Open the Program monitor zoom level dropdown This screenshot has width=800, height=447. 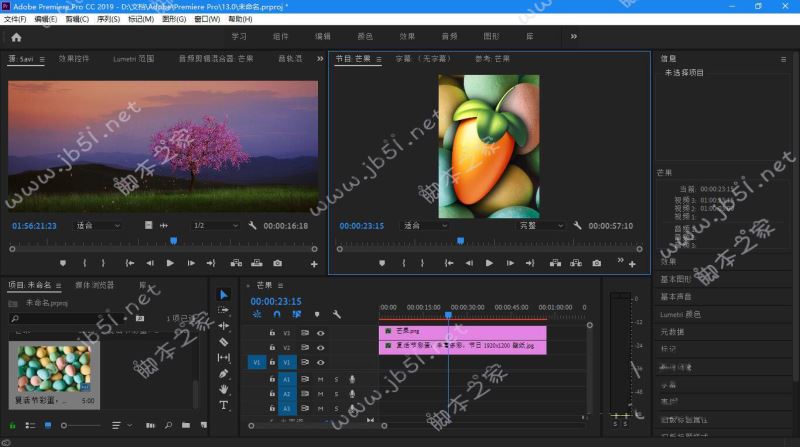(423, 226)
